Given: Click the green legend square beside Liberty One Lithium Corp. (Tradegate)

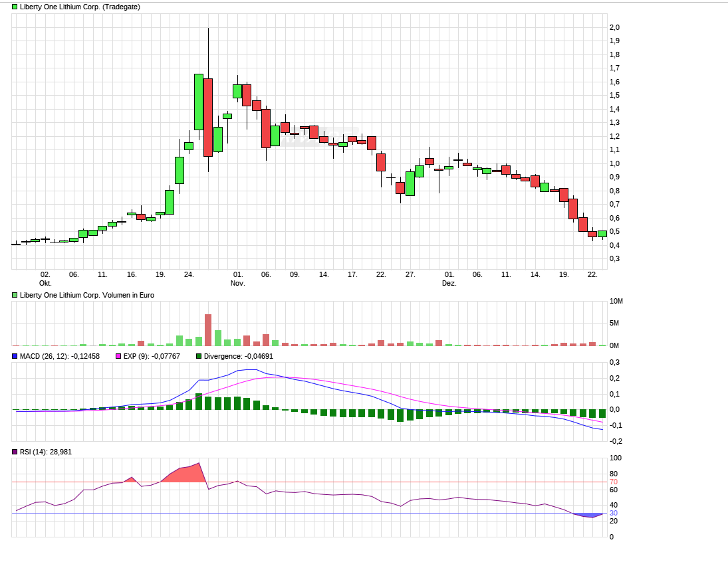Looking at the screenshot, I should [x=15, y=7].
